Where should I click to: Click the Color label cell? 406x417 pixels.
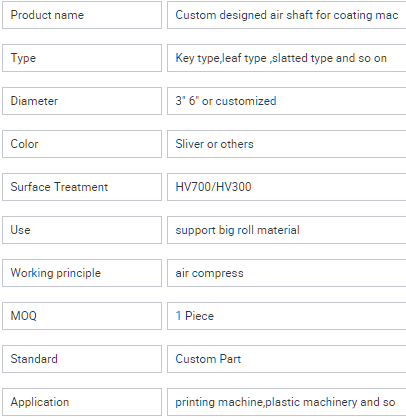pos(82,144)
